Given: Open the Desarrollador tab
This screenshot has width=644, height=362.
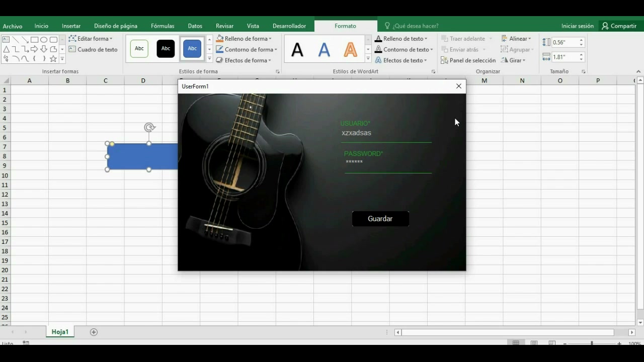Looking at the screenshot, I should click(289, 26).
